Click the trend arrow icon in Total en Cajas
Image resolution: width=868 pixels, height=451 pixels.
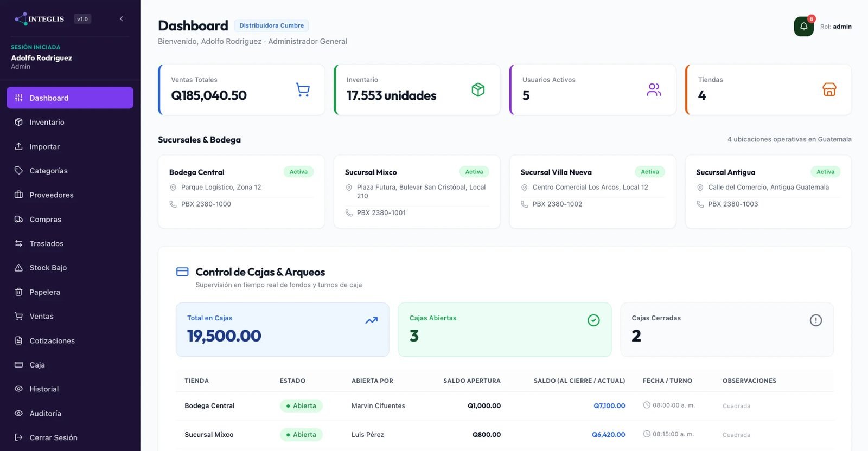(372, 320)
